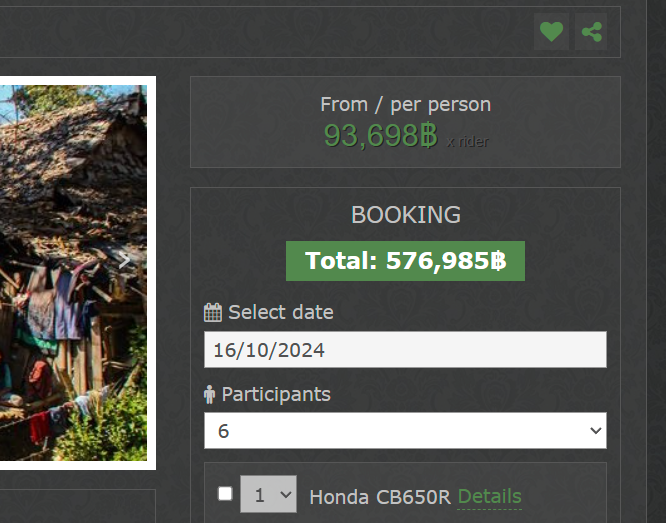Click the Total: 576,985฿ button
The width and height of the screenshot is (666, 523).
point(405,261)
